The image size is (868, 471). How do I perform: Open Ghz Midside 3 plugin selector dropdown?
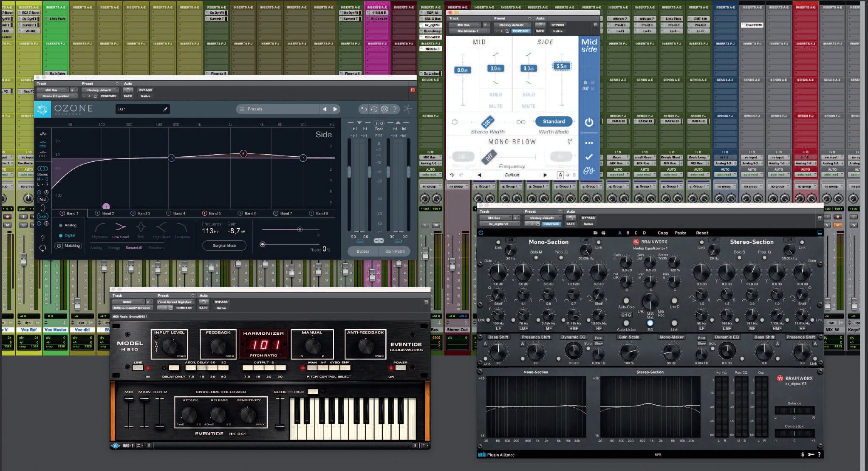tap(469, 31)
